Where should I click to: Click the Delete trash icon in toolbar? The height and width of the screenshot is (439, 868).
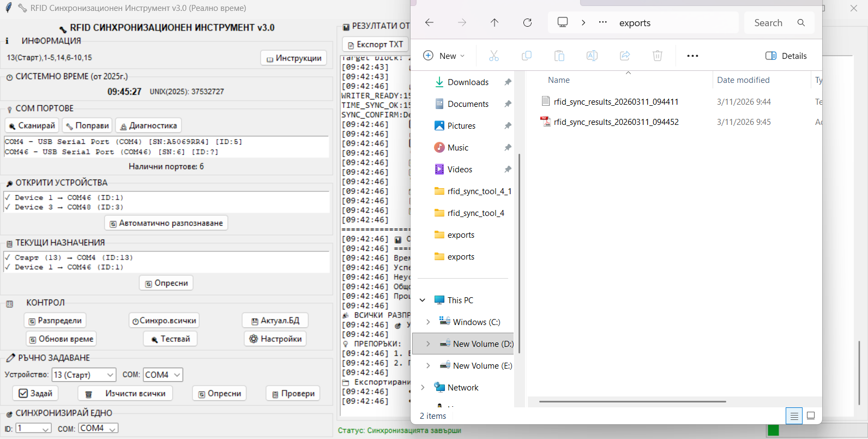pyautogui.click(x=657, y=56)
